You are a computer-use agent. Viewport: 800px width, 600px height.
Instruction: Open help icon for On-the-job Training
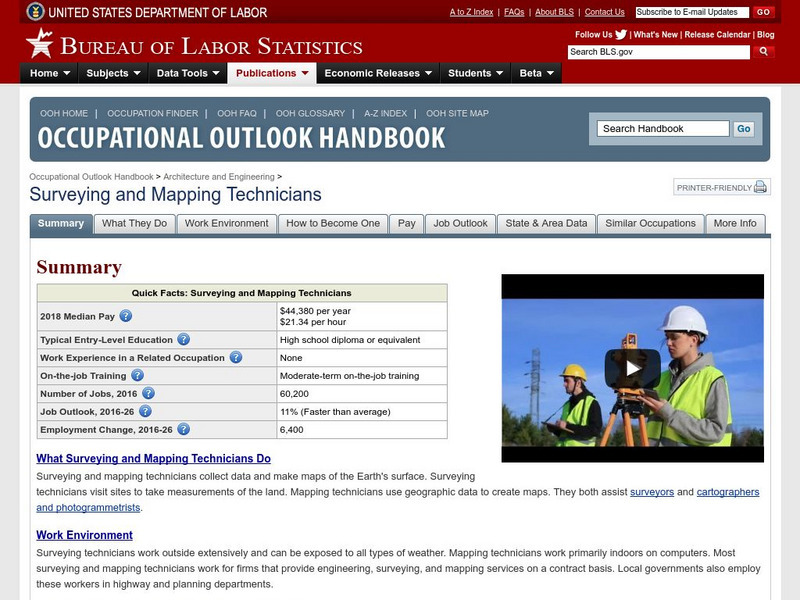pos(137,376)
